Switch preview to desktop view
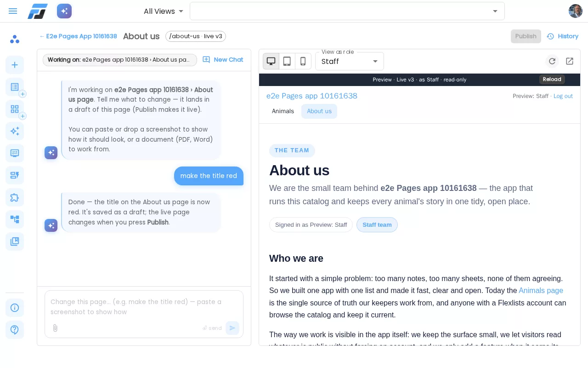 271,61
